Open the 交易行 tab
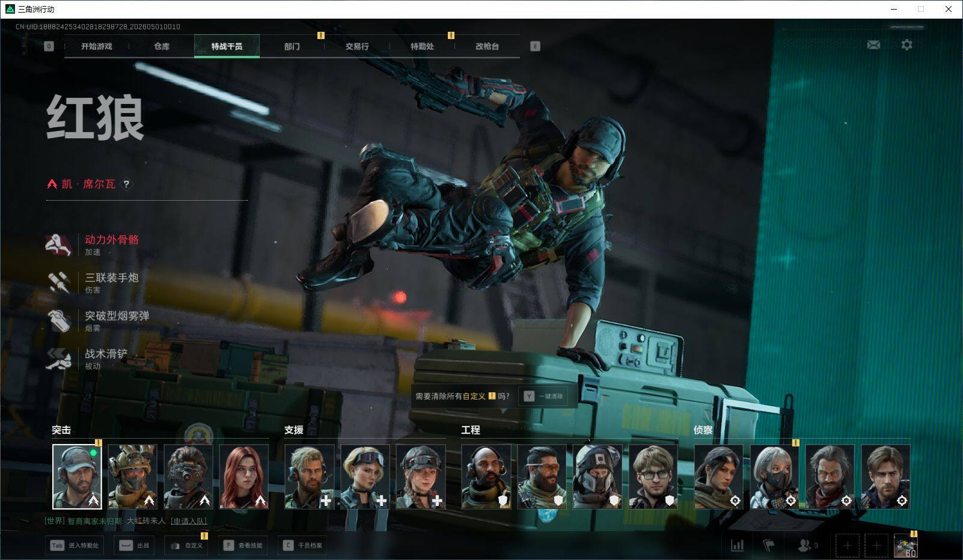 coord(357,46)
